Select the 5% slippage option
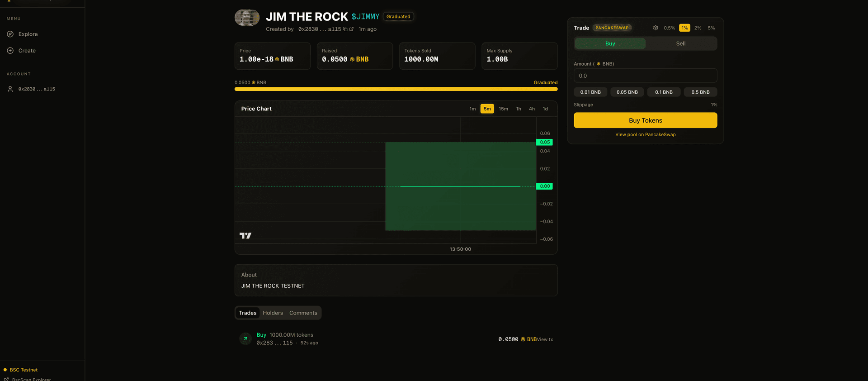 pyautogui.click(x=711, y=28)
